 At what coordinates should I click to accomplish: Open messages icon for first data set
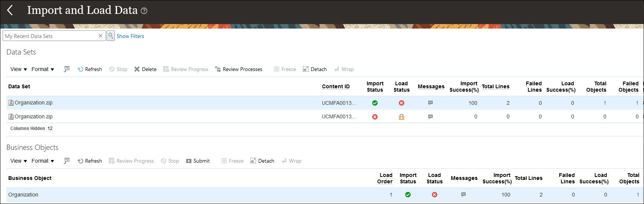pos(430,103)
